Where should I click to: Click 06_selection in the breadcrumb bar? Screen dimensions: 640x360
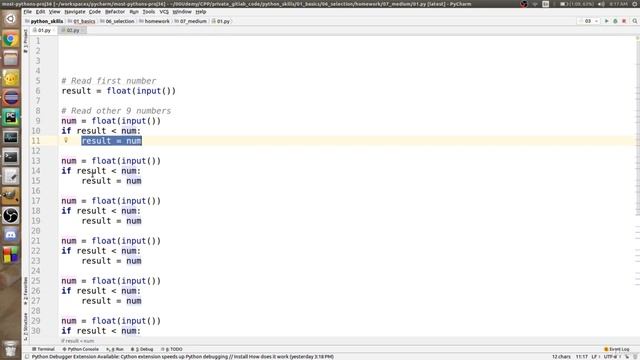(117, 21)
